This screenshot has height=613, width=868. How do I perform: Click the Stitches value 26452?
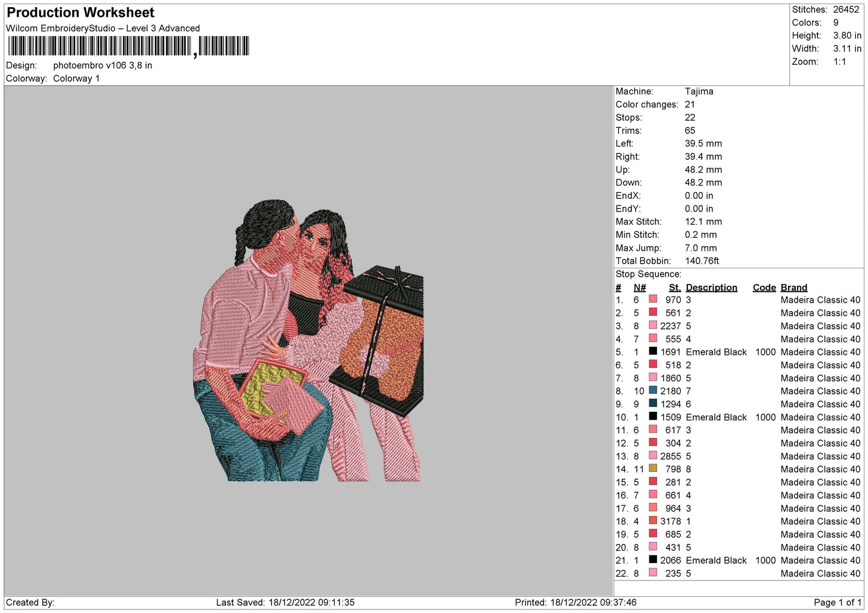(846, 10)
